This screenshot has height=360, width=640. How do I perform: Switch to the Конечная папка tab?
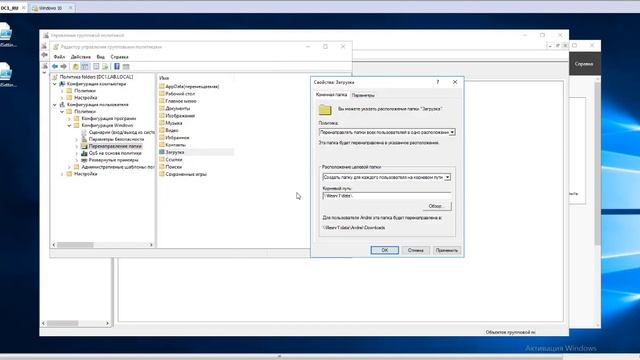[331, 95]
